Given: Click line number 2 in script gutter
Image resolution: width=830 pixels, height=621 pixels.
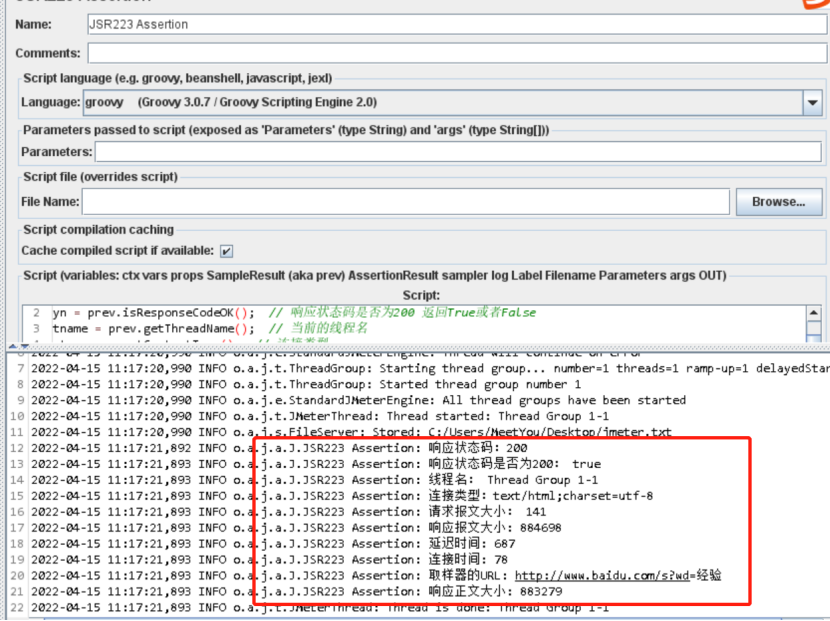Looking at the screenshot, I should pyautogui.click(x=36, y=313).
